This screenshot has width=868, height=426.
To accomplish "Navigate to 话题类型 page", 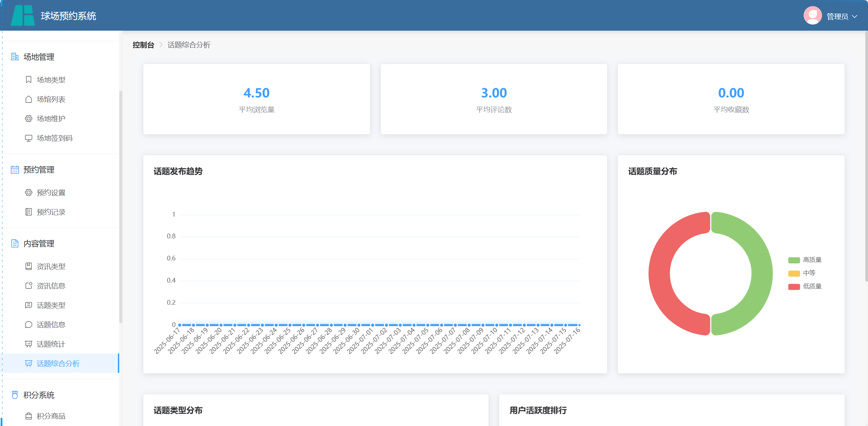I will click(61, 305).
